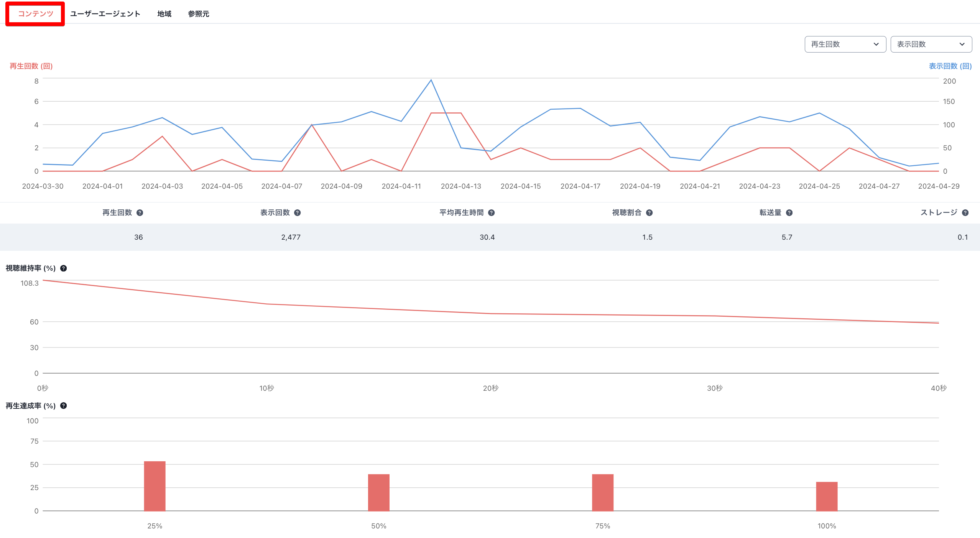Open the 再生達成率 help icon
The height and width of the screenshot is (538, 980).
[x=64, y=406]
